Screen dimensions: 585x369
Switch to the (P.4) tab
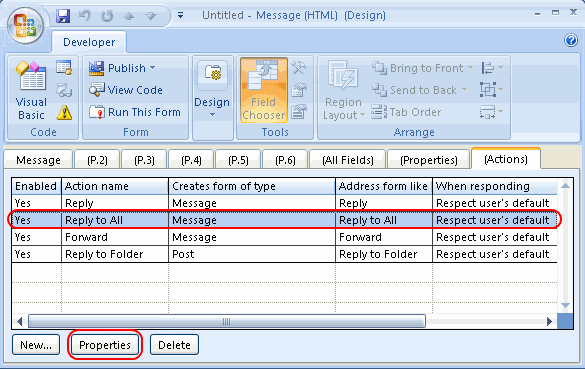tap(191, 160)
